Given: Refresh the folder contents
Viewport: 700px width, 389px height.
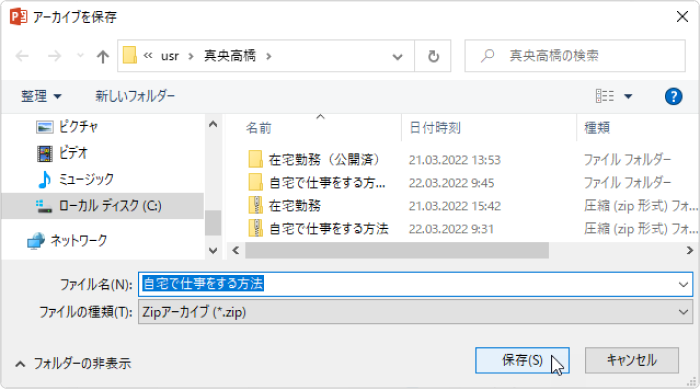Looking at the screenshot, I should pos(433,56).
